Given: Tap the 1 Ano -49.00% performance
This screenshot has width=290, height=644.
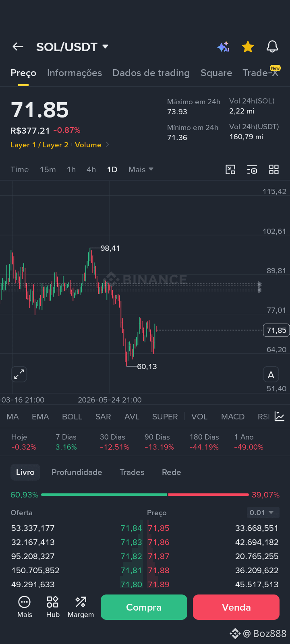Looking at the screenshot, I should (249, 442).
